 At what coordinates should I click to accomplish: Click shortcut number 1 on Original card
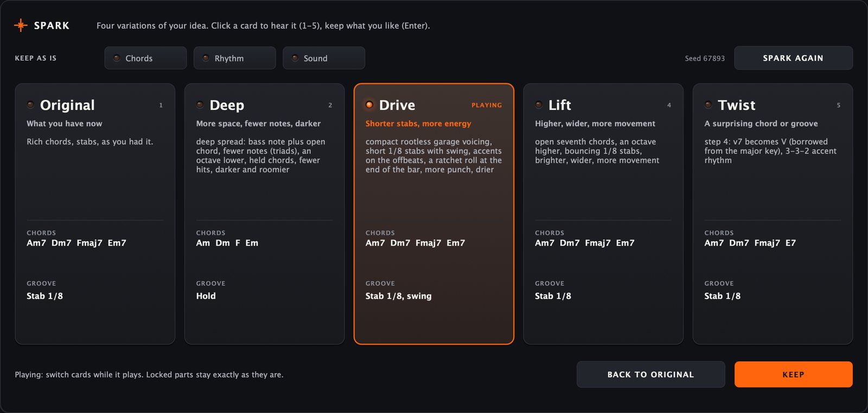[161, 105]
